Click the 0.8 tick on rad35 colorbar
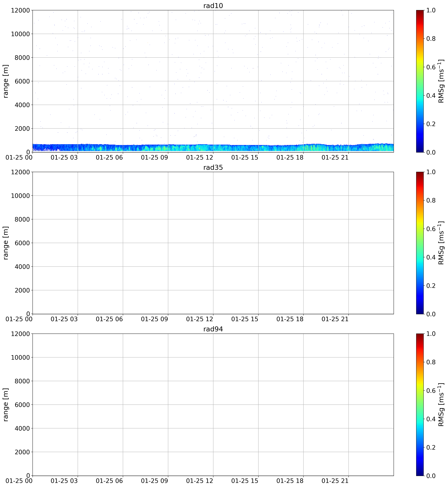Screen dimensions: 448x487 [x=431, y=200]
